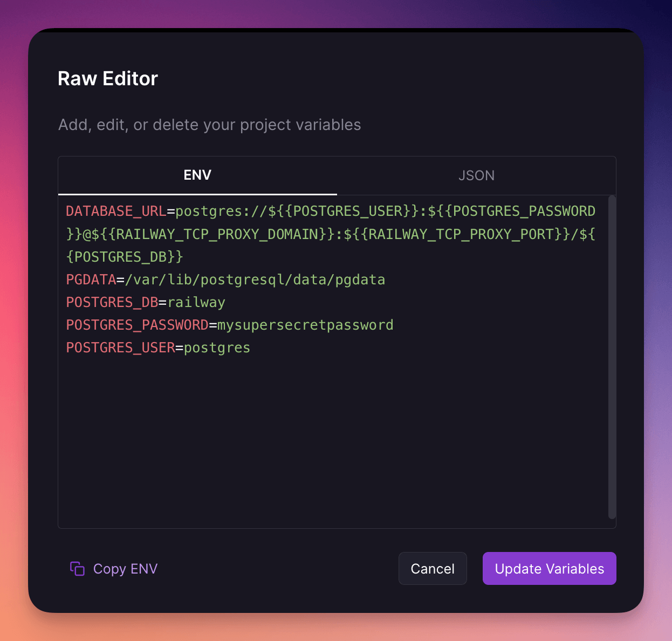Place cursor in the mysupersecretpassword value
Screen dimensions: 672x641
point(305,325)
